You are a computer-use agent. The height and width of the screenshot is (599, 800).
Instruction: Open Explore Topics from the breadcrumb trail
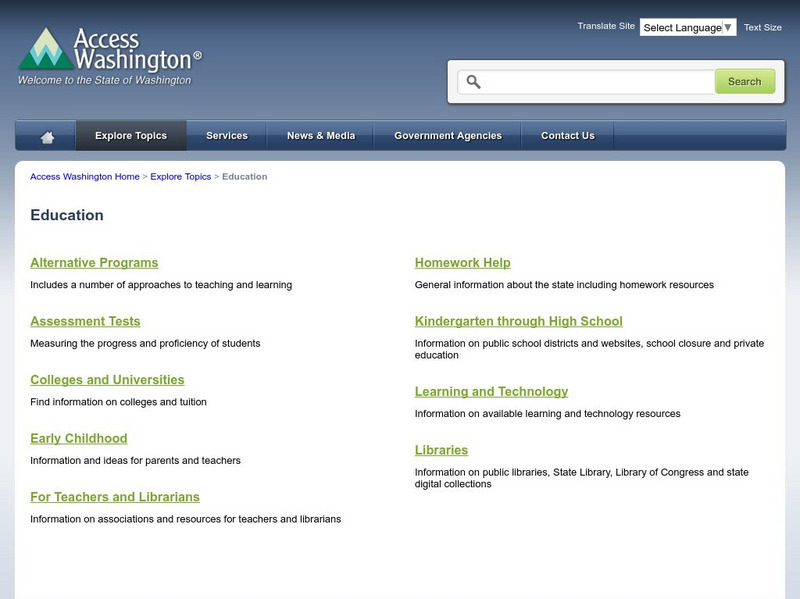coord(182,176)
